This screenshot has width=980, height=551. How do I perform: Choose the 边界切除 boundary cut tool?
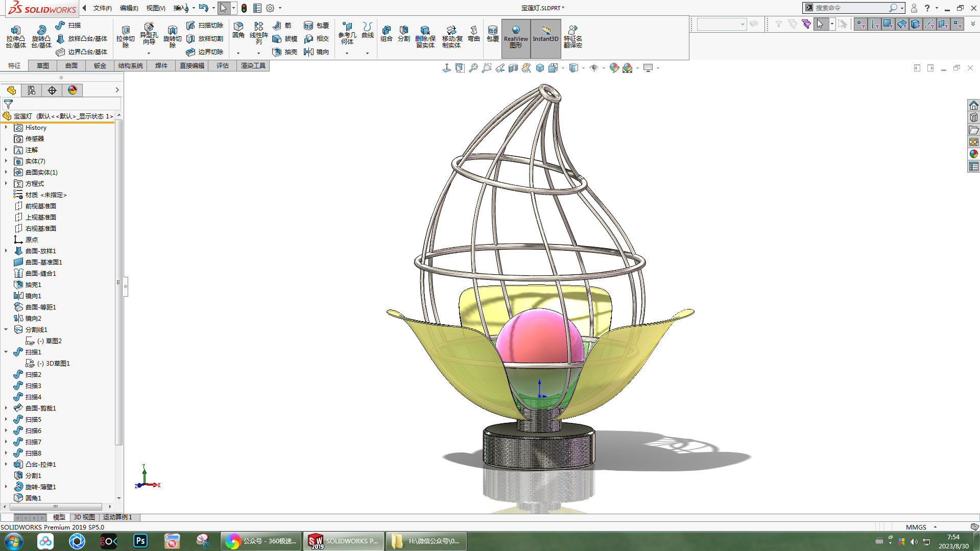(205, 52)
